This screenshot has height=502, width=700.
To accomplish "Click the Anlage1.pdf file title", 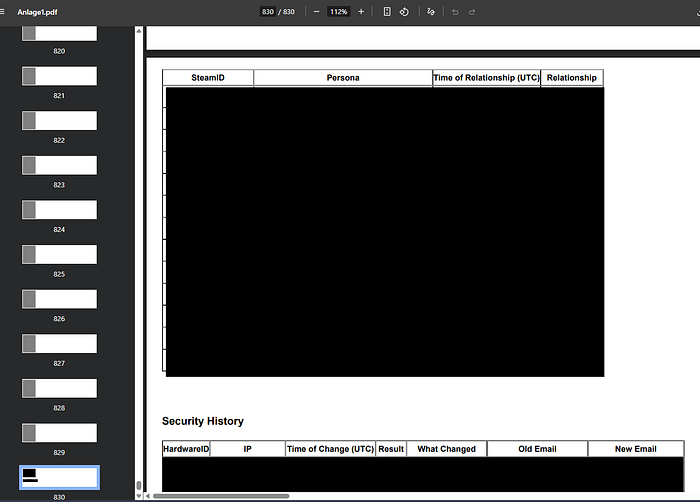I will (x=38, y=12).
